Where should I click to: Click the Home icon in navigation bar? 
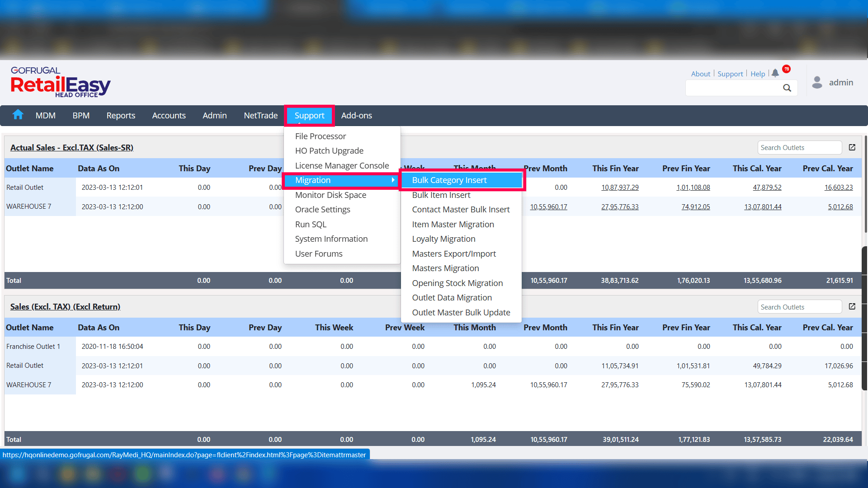(18, 115)
